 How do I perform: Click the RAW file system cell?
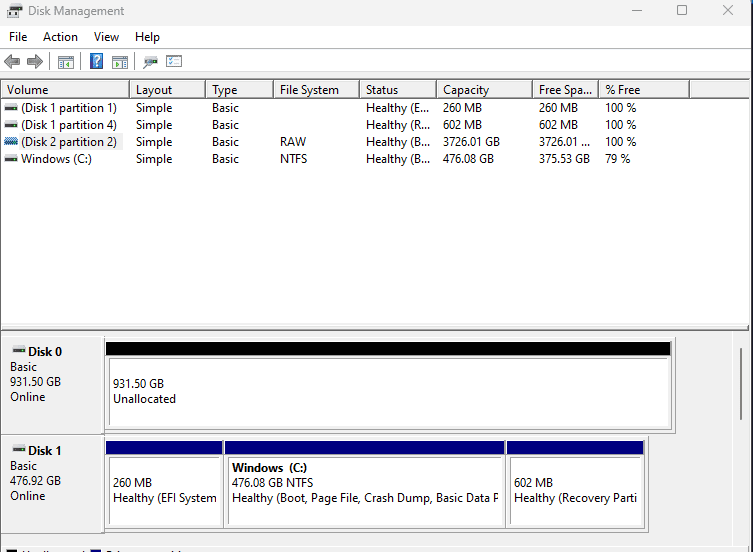click(293, 142)
